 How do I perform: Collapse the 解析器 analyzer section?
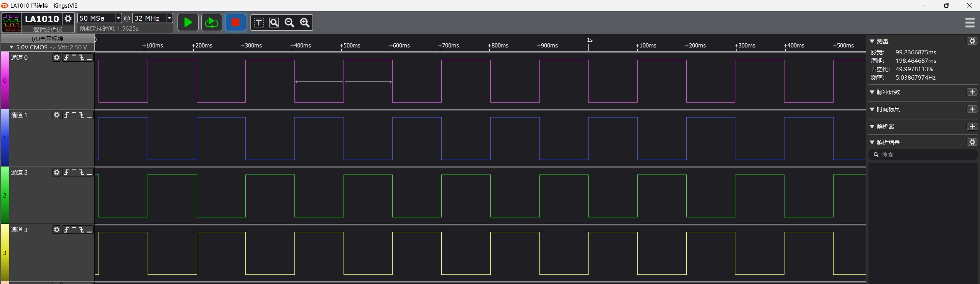click(872, 126)
